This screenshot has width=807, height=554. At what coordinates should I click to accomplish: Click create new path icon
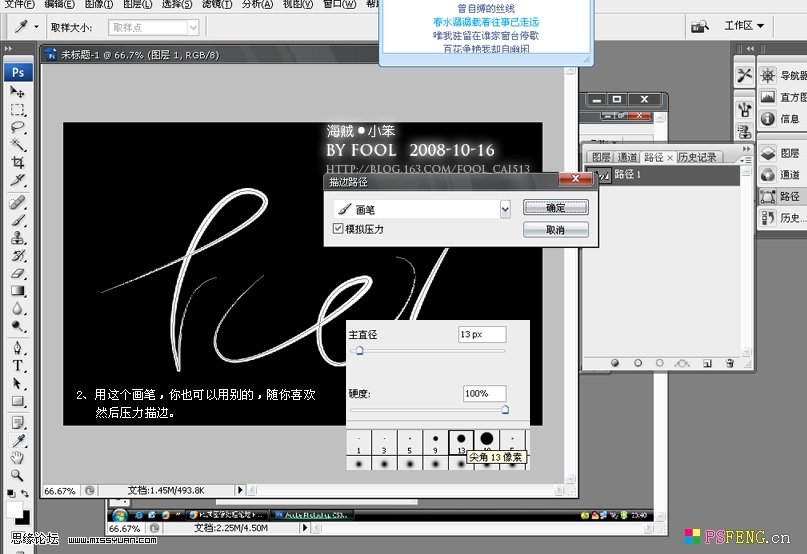pos(708,363)
